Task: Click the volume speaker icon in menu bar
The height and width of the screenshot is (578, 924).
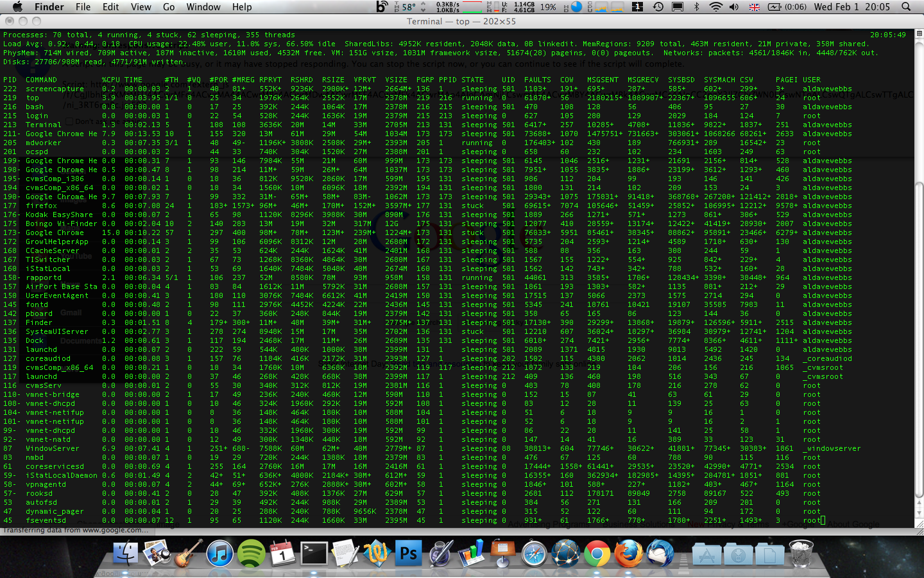Action: (x=734, y=7)
